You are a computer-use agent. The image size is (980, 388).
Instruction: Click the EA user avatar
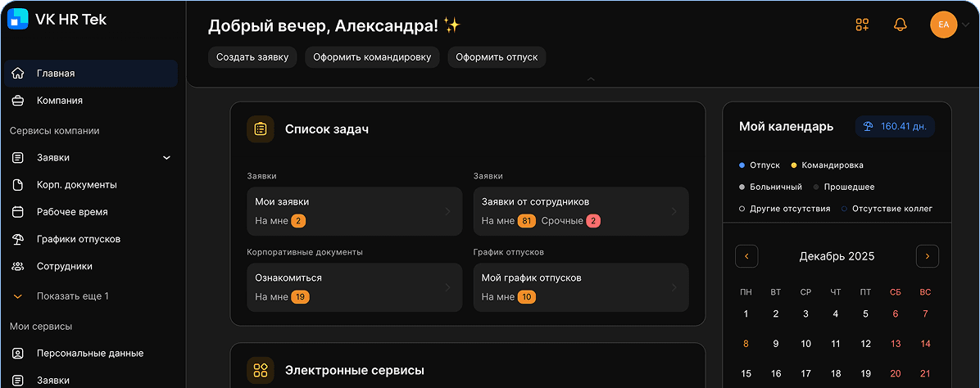pos(944,25)
